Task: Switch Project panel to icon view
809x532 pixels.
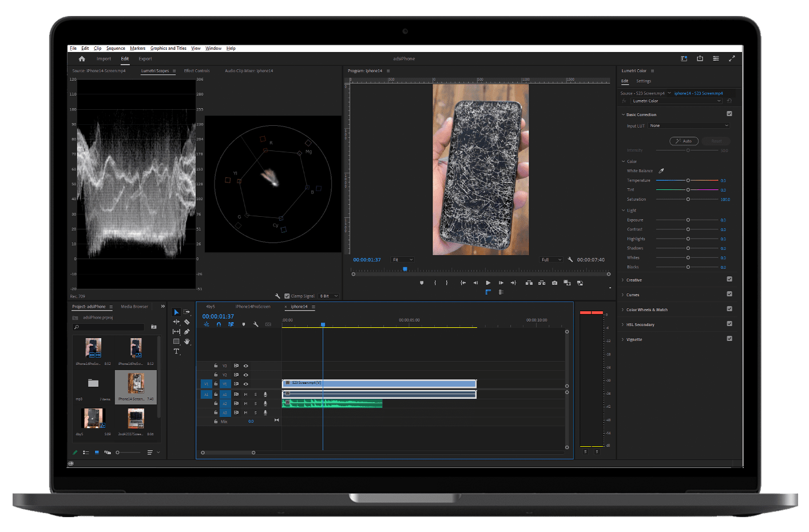Action: 97,452
